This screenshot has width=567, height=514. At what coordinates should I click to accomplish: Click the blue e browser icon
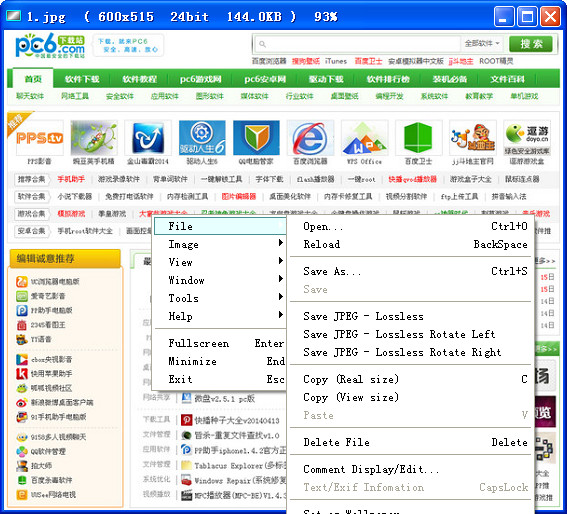(310, 138)
